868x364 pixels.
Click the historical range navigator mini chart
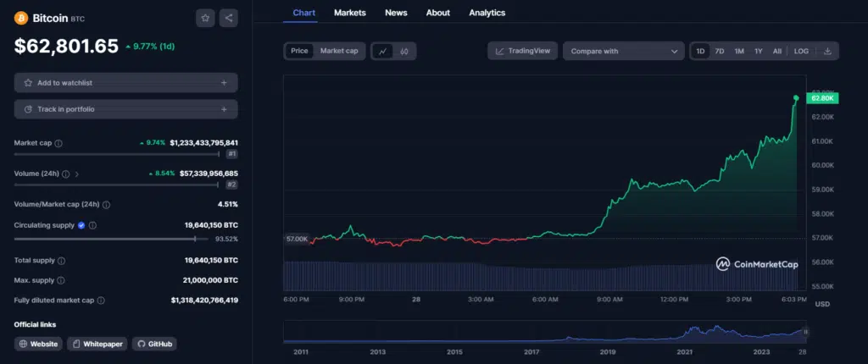(x=546, y=332)
